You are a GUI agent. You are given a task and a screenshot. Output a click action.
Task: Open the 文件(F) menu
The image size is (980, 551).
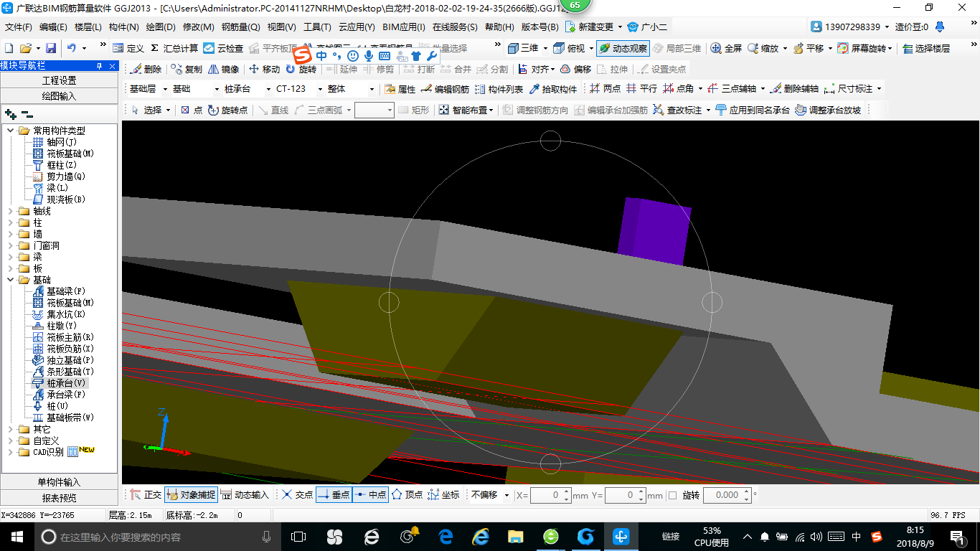[18, 27]
